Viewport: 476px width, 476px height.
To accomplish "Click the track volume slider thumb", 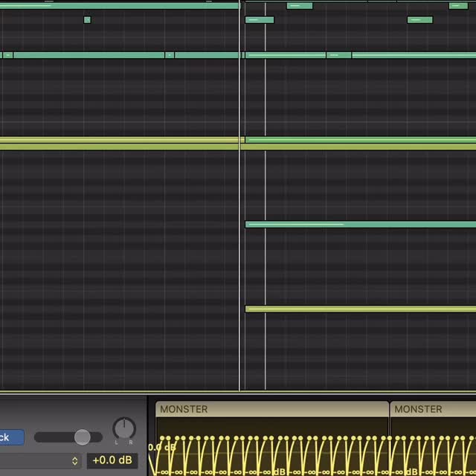I will [x=83, y=437].
